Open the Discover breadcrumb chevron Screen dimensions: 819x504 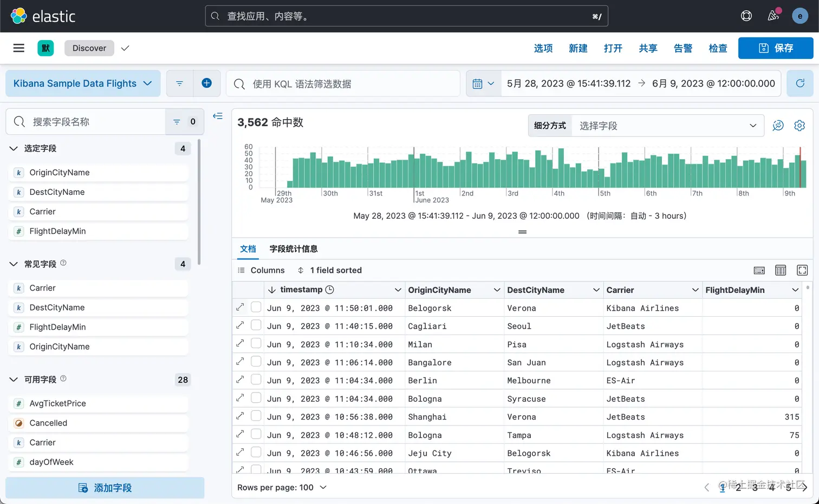(x=125, y=48)
